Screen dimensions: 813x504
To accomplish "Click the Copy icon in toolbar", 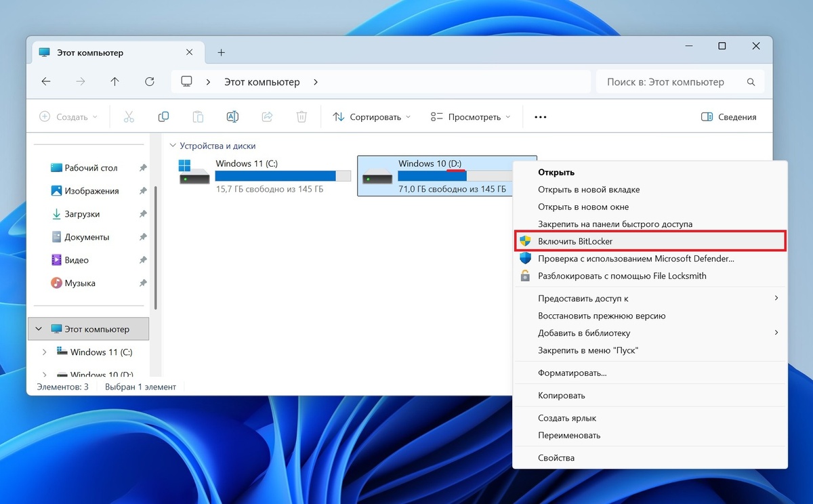I will 163,117.
